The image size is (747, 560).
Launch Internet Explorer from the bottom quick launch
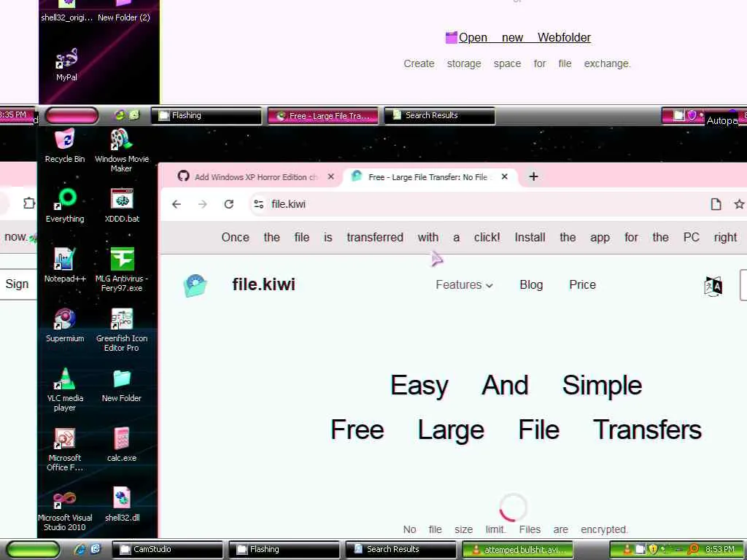pyautogui.click(x=80, y=549)
